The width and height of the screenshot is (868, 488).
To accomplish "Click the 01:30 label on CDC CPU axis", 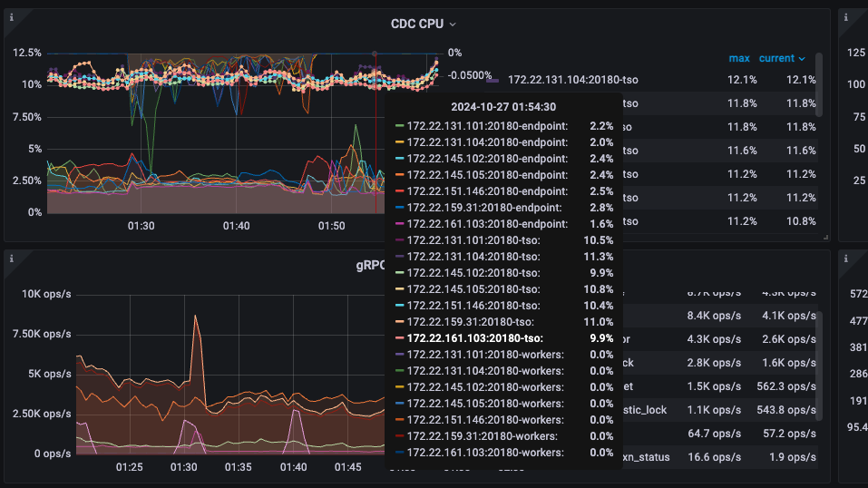I will [x=141, y=226].
